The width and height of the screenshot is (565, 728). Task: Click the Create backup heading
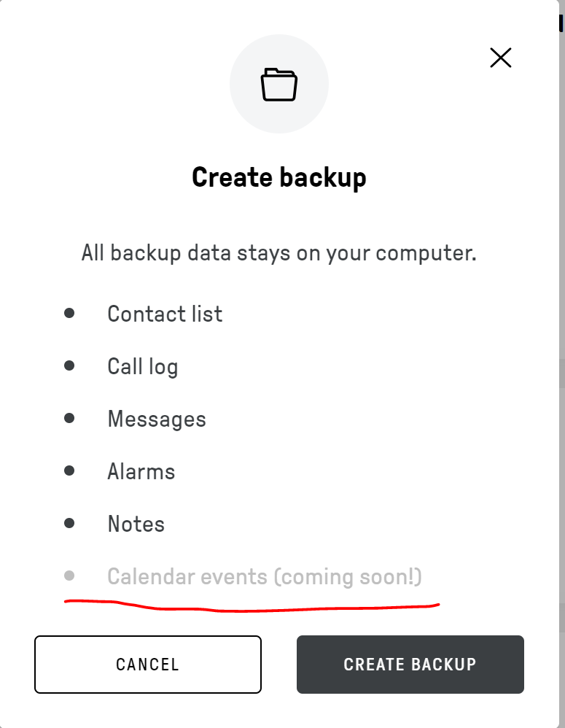[x=279, y=177]
